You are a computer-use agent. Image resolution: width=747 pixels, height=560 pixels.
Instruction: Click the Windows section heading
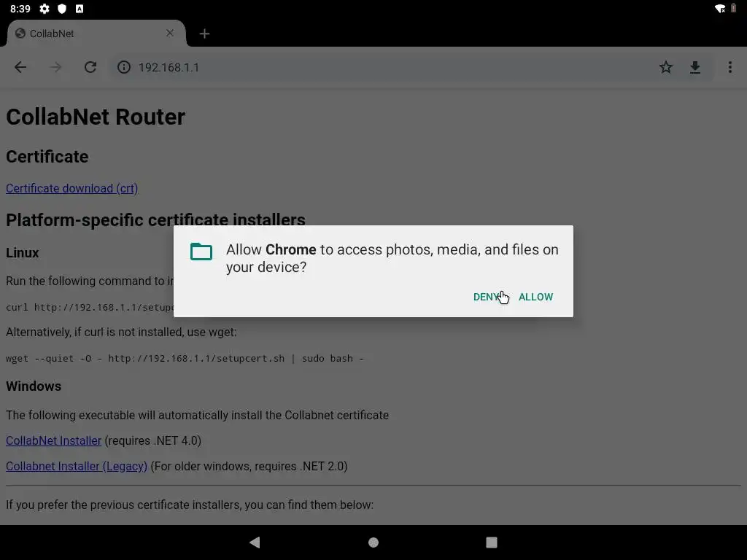tap(34, 386)
